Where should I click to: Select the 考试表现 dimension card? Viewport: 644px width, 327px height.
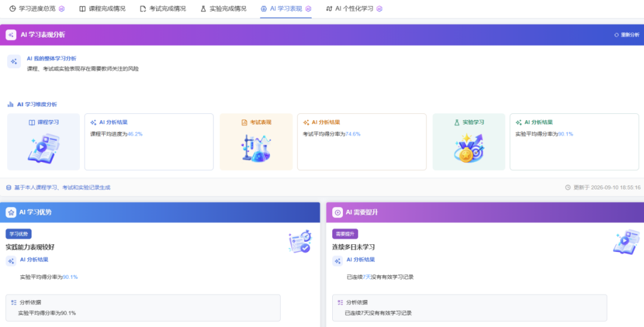pos(256,142)
